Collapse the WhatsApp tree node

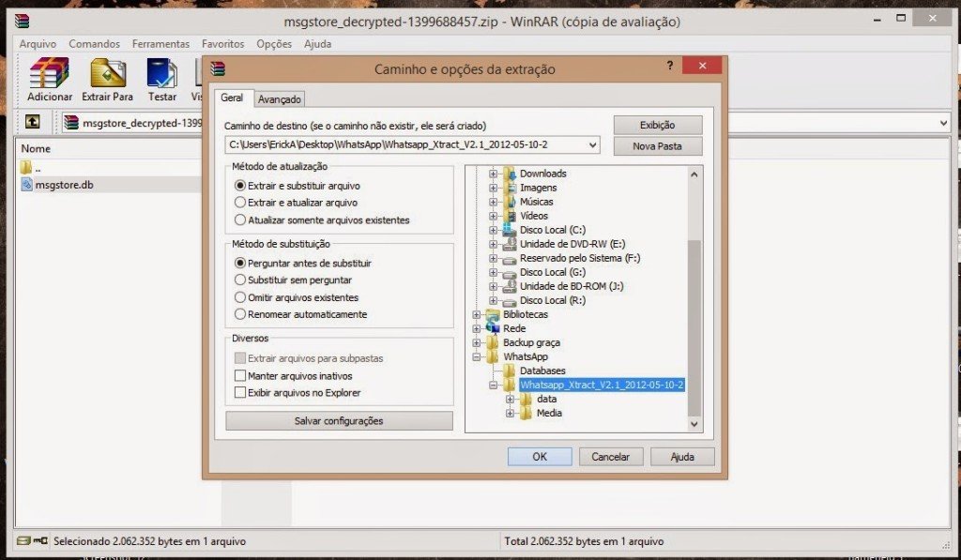coord(476,356)
